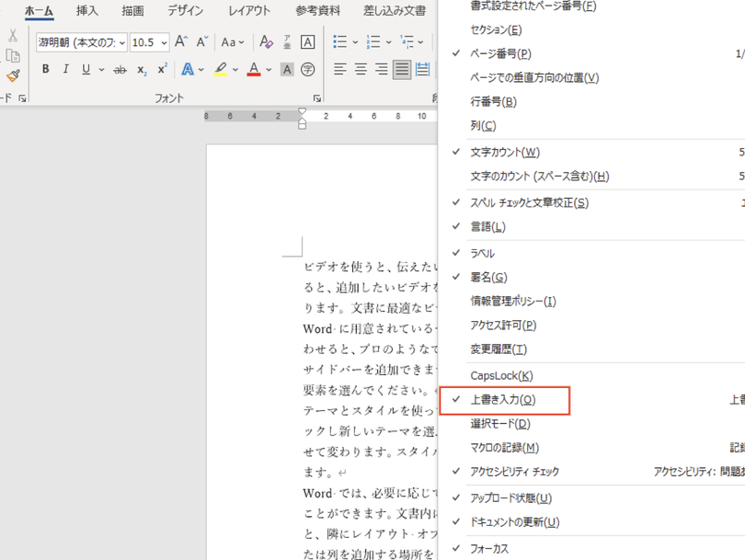Image resolution: width=745 pixels, height=560 pixels.
Task: Clear all formatting with eraser icon
Action: [267, 42]
